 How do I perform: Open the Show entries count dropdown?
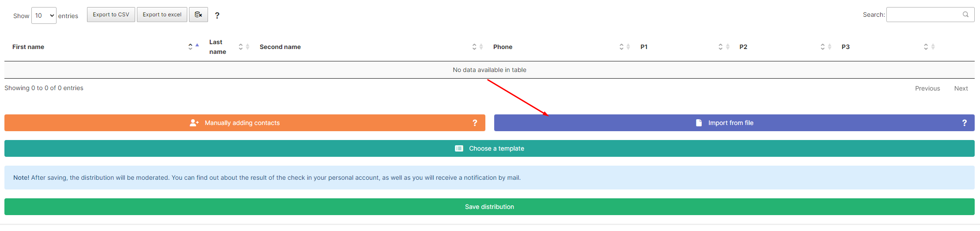pos(44,15)
